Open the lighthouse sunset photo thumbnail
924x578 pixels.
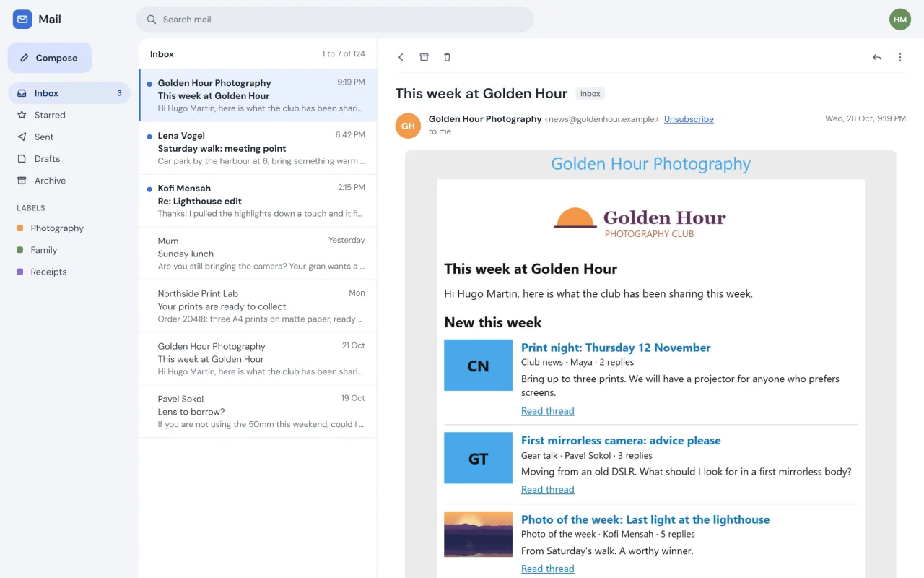pos(478,534)
